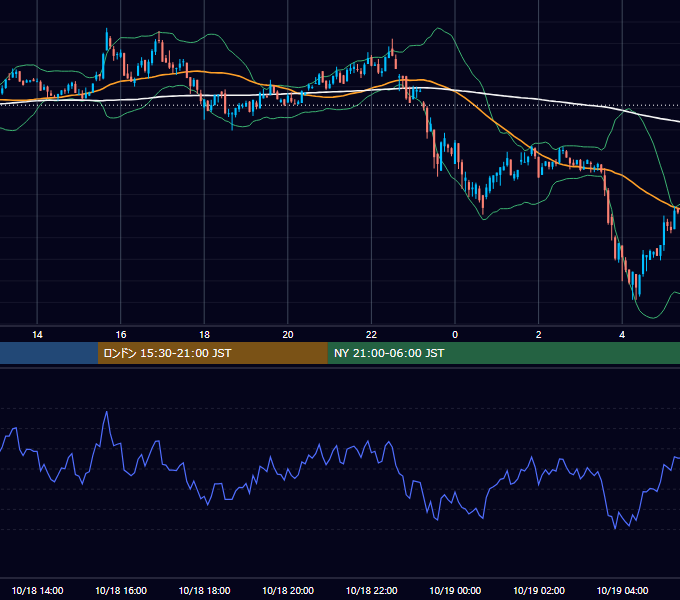The width and height of the screenshot is (680, 600).
Task: Click the 10/18 18:00 time label
Action: 204,590
